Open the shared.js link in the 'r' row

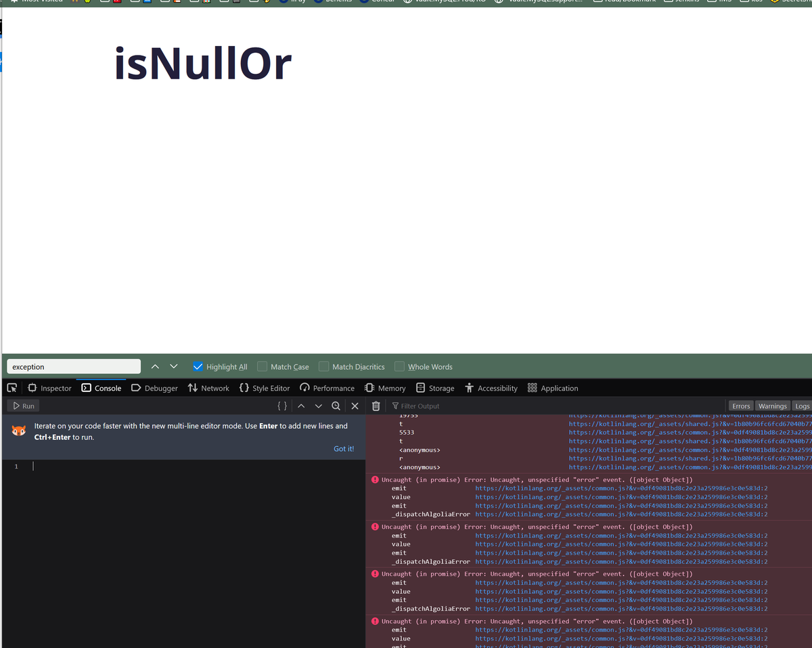tap(690, 458)
